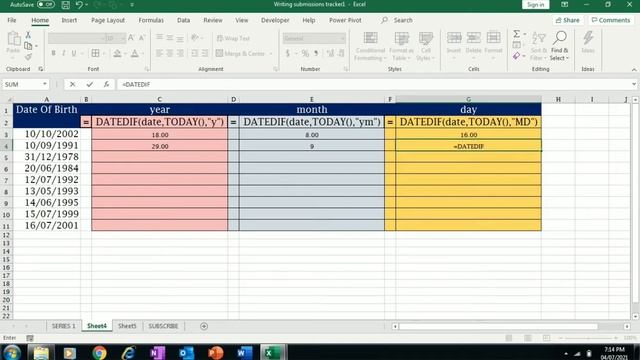The image size is (640, 360).
Task: Click the Share button
Action: [567, 20]
